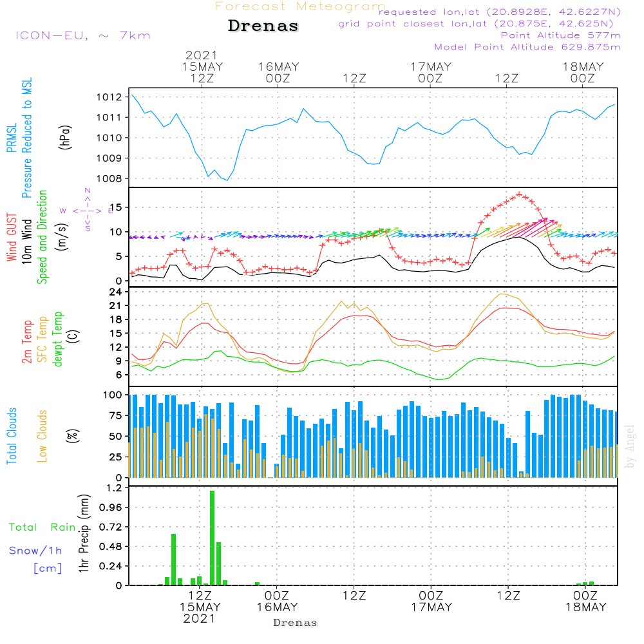Image resolution: width=644 pixels, height=644 pixels.
Task: Click the red "2m Temp" label
Action: (27, 342)
